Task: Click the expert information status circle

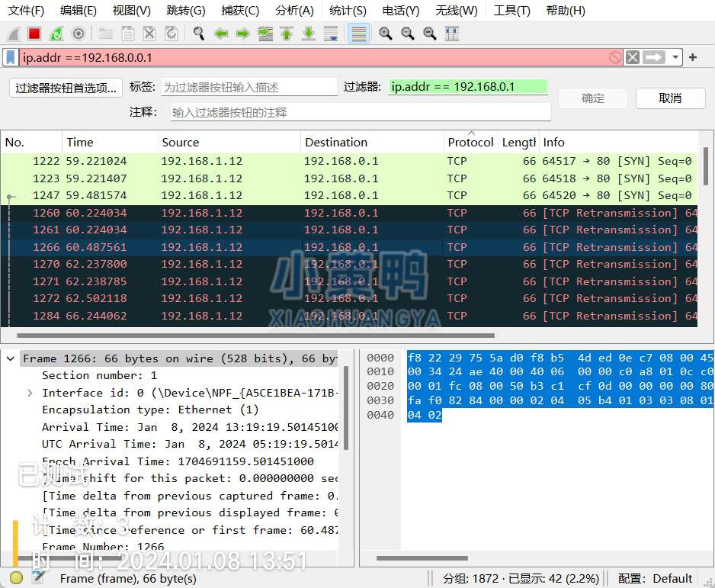Action: [x=17, y=578]
